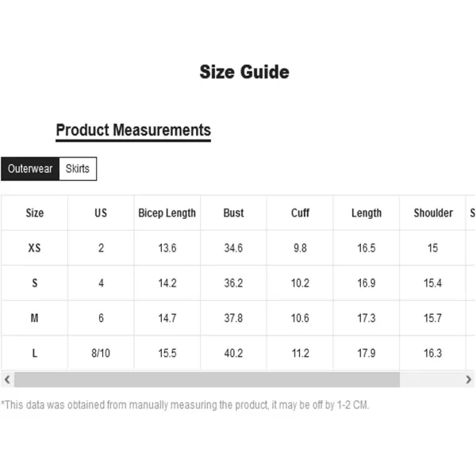Click the 8/10 US size cell
This screenshot has height=476, width=476.
(x=101, y=353)
